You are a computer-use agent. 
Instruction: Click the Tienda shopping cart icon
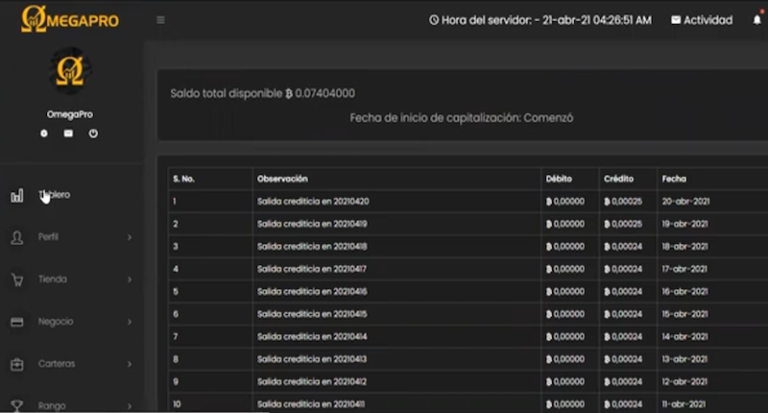(17, 280)
